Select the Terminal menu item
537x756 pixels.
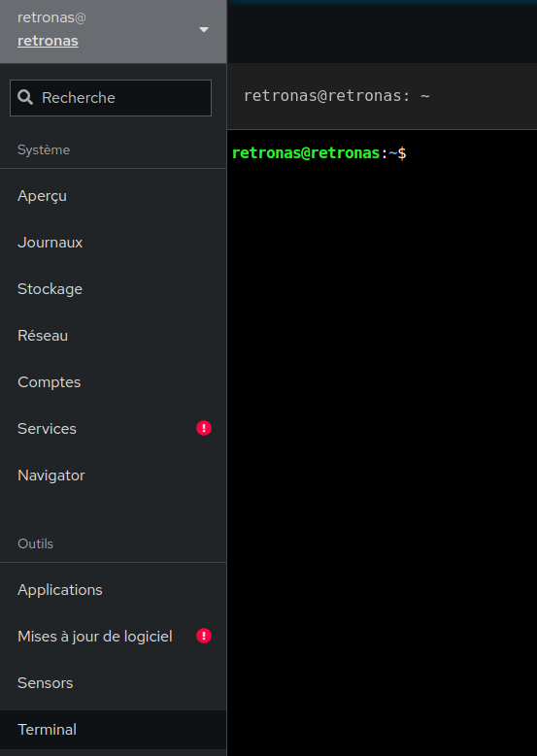(113, 730)
